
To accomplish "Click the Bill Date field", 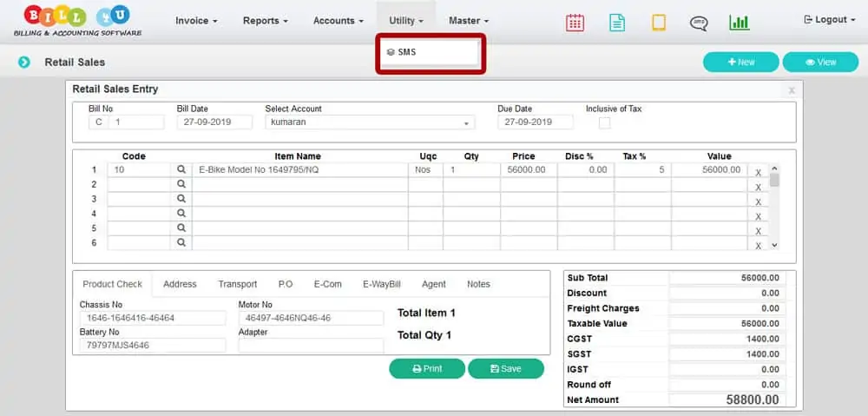I will 214,122.
